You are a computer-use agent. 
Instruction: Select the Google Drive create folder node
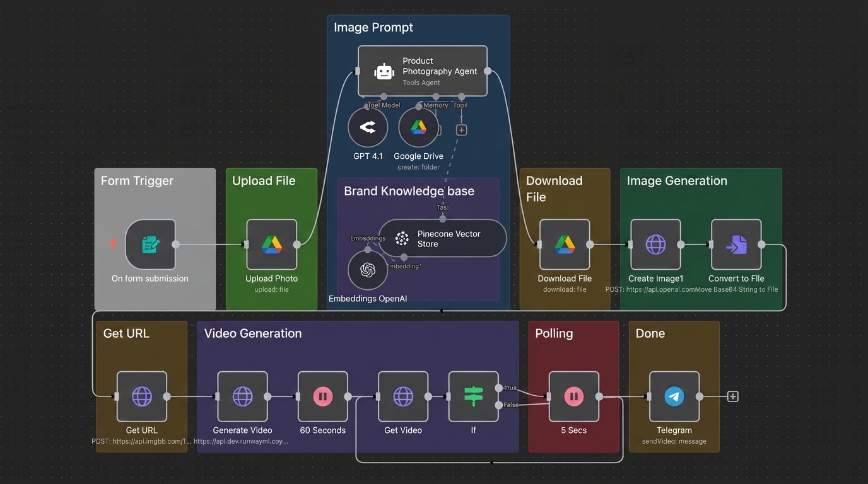(419, 127)
